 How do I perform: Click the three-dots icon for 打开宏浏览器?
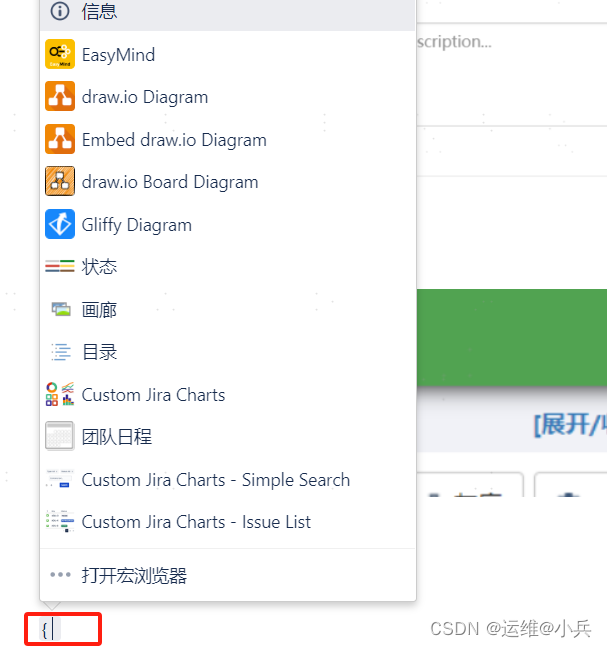60,574
